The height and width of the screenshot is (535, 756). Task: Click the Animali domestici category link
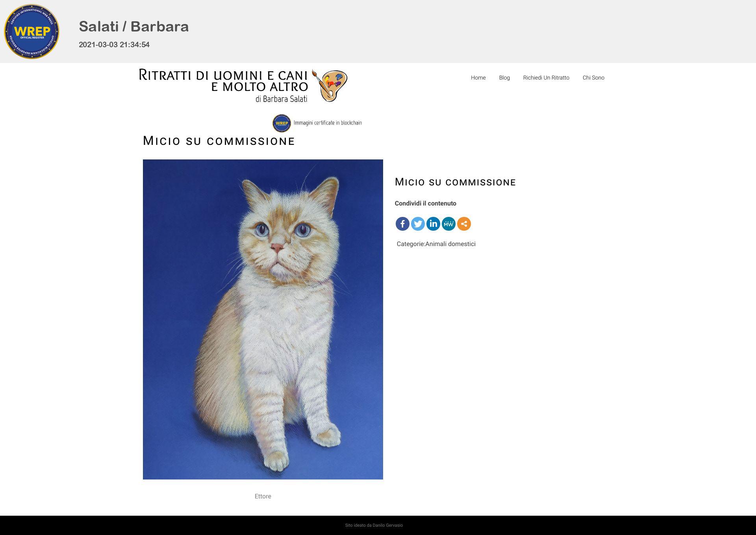tap(450, 244)
